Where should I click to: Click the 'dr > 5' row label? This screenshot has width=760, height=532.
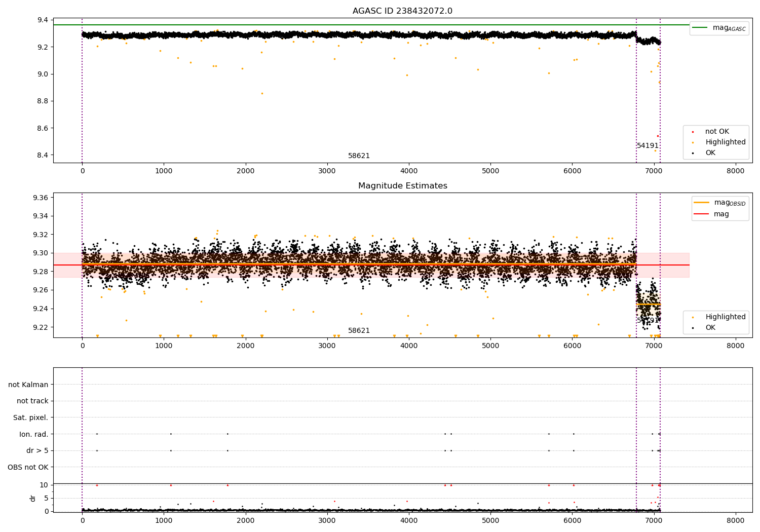(x=37, y=451)
